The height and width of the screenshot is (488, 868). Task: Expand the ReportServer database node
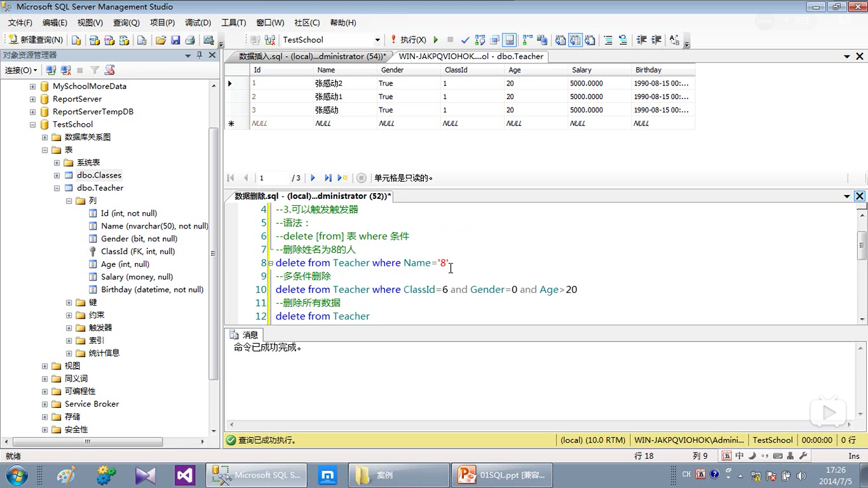[x=32, y=99]
